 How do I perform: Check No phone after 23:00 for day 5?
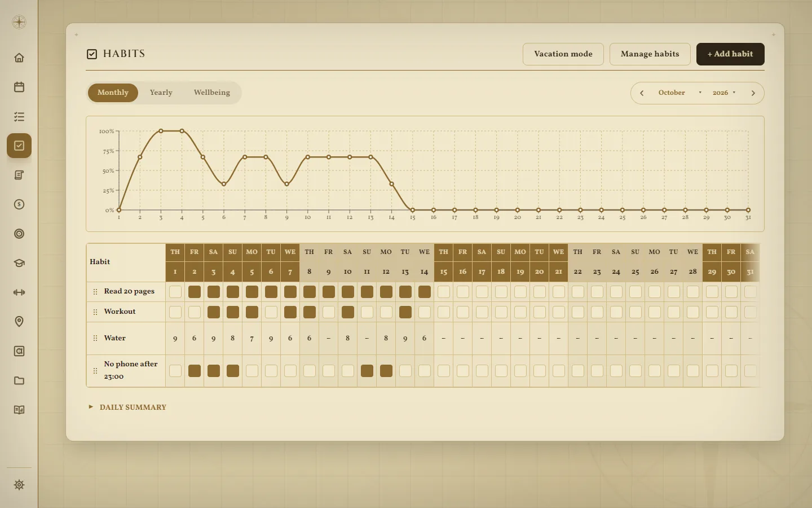coord(252,371)
